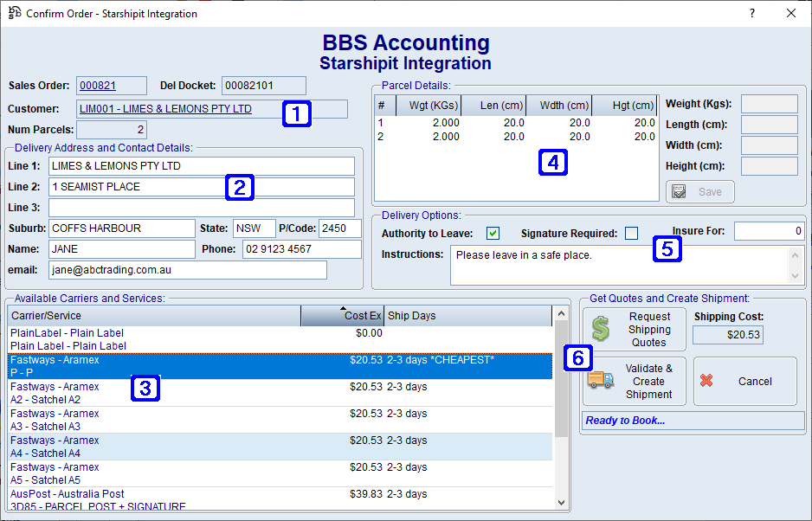Screen dimensions: 812x521
Task: Click the red X Cancel icon
Action: tap(707, 381)
